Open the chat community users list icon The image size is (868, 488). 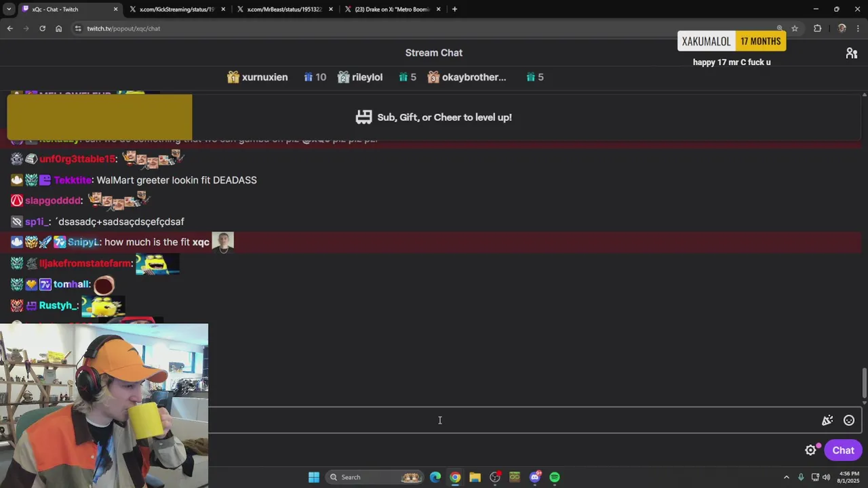[x=852, y=53]
